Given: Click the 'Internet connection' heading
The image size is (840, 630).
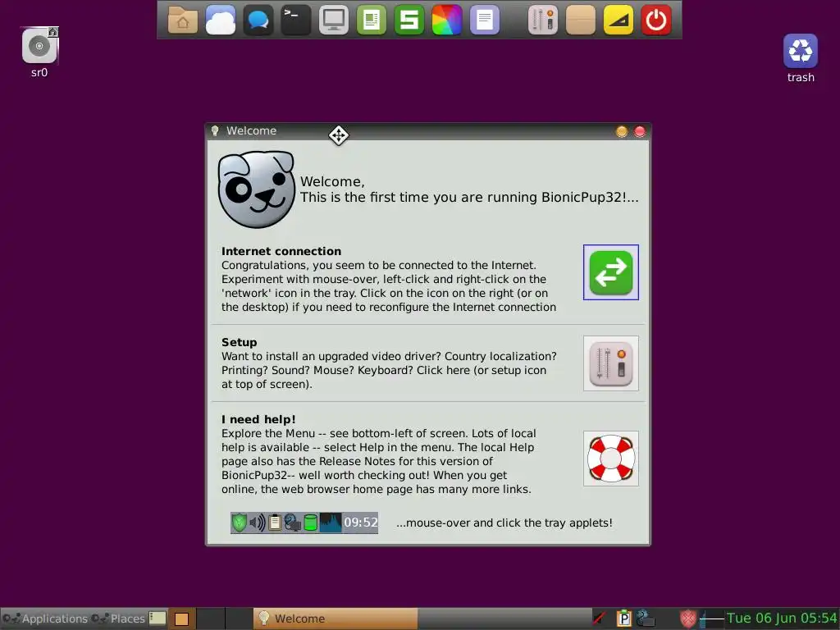Looking at the screenshot, I should (281, 251).
